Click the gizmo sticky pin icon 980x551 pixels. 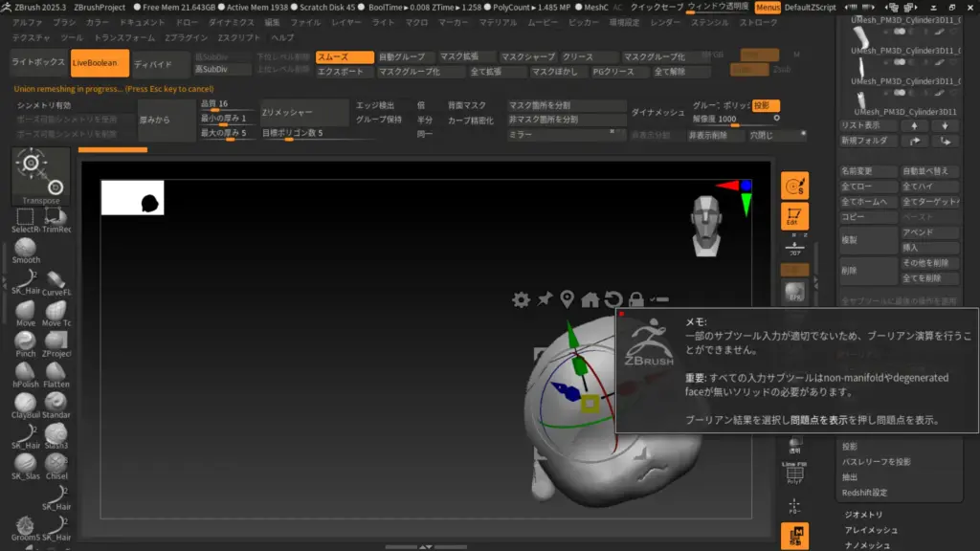click(545, 299)
